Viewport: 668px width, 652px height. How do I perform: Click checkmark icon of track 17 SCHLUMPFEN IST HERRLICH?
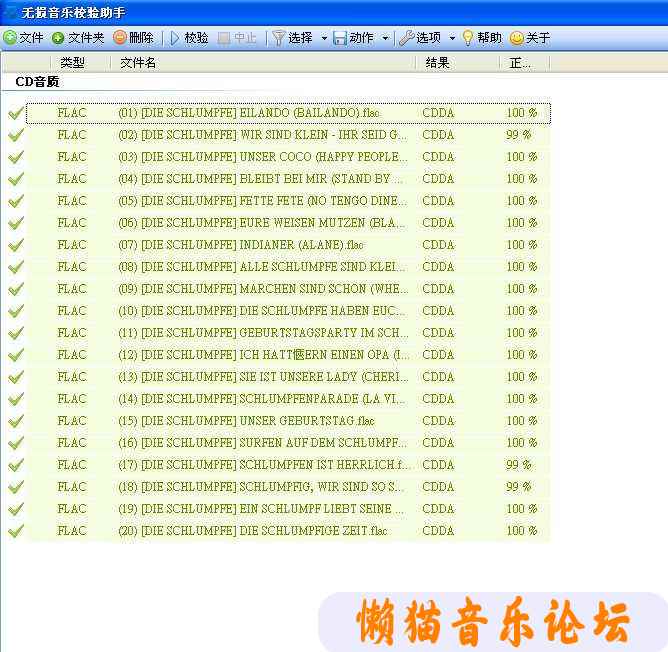click(16, 465)
